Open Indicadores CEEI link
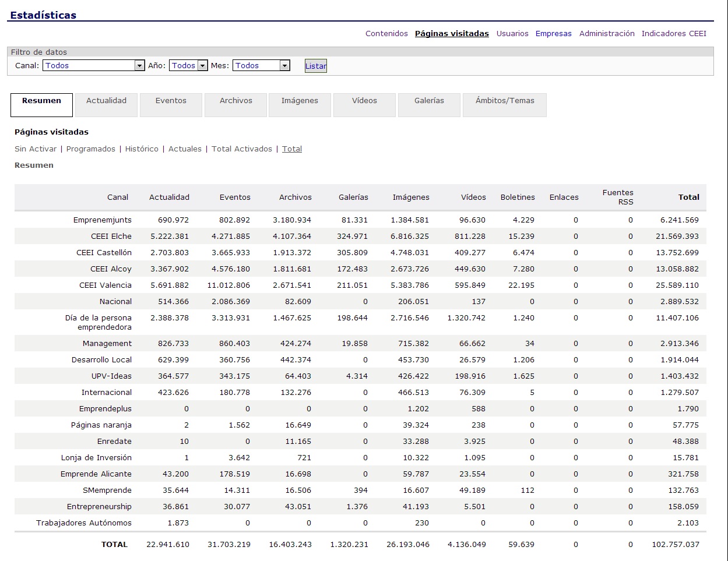 (674, 34)
